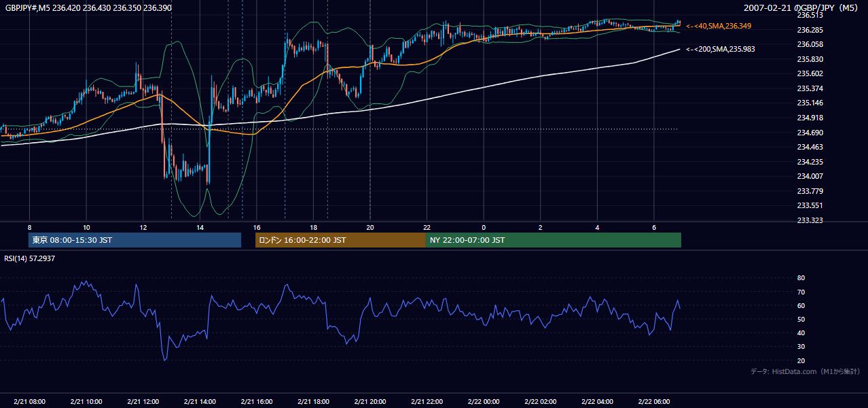Screen dimensions: 868x408
Task: Click the RSI scale 60 level label
Action: [801, 305]
